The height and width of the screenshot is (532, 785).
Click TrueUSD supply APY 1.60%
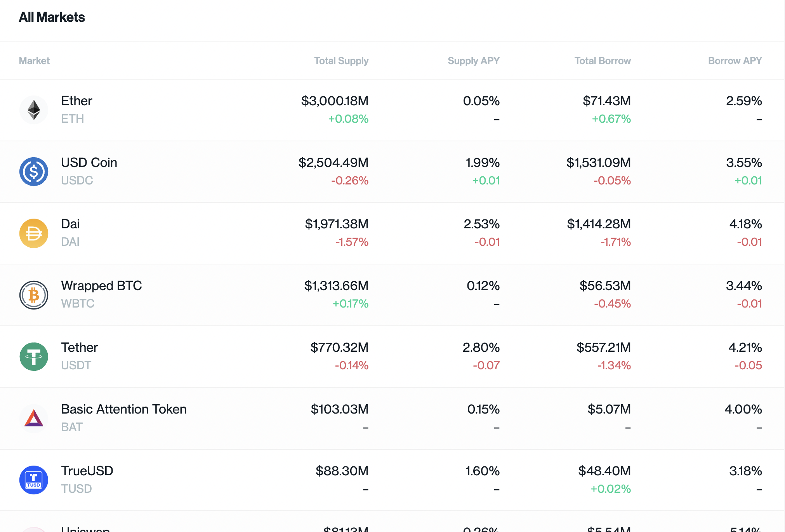click(x=483, y=471)
